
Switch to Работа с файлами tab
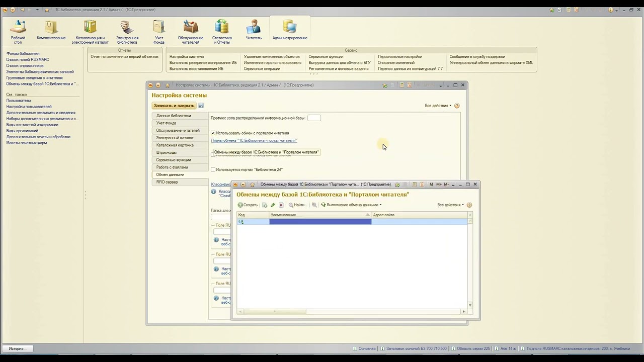point(180,167)
